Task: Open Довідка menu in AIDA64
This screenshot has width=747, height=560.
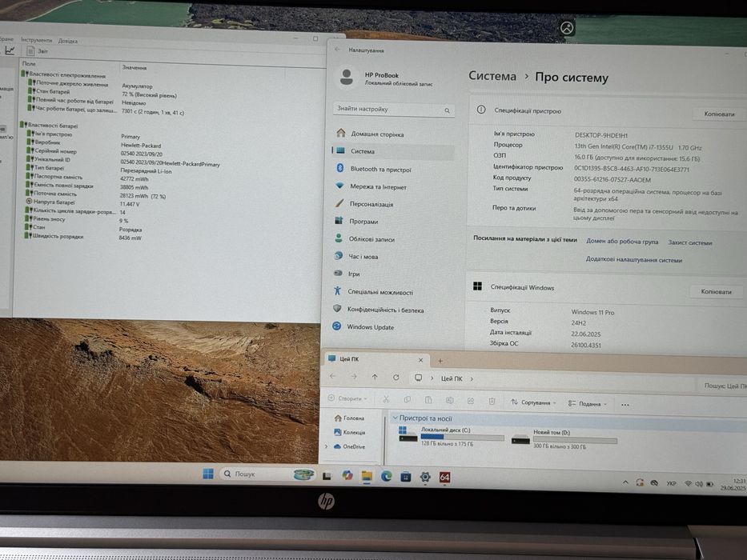Action: pos(67,41)
